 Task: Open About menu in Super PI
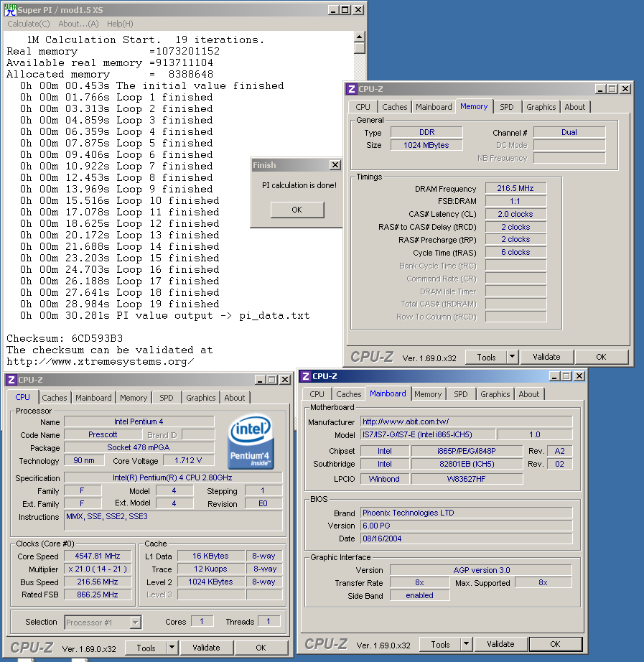point(78,24)
